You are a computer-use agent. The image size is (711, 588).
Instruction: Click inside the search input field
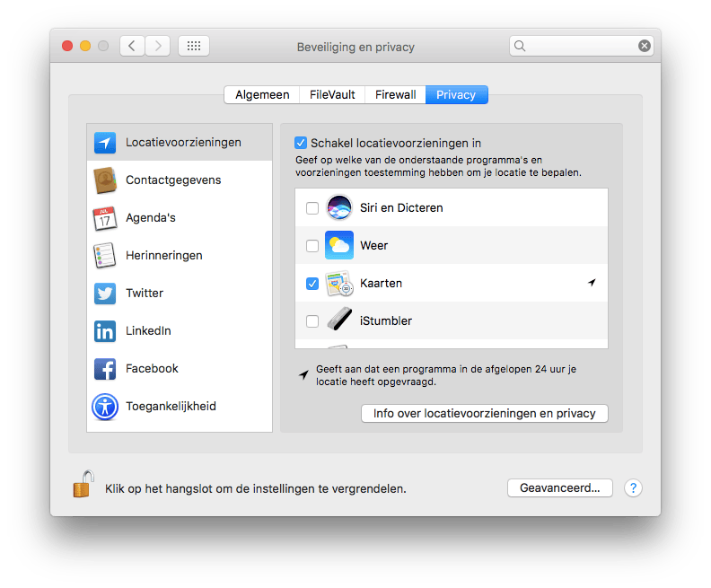(582, 46)
